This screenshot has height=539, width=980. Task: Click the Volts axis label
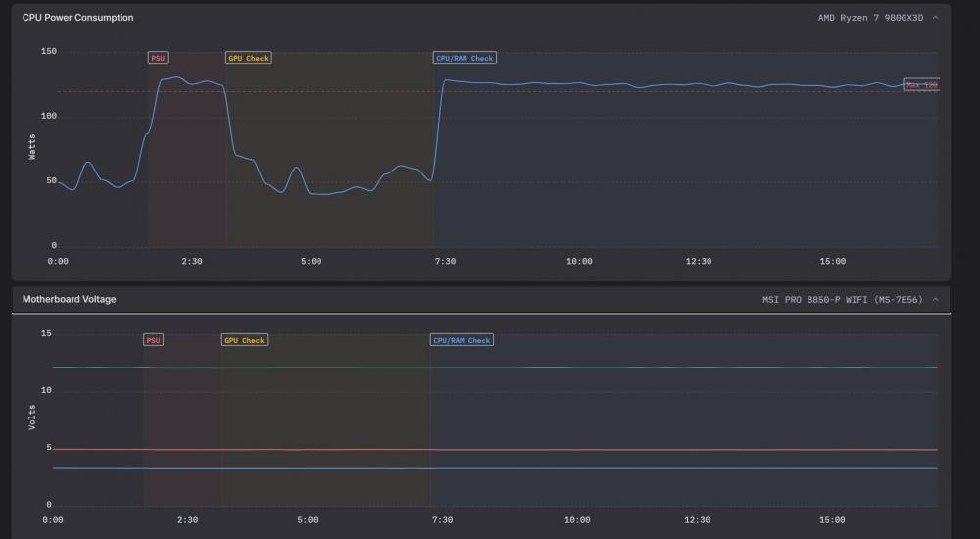32,417
